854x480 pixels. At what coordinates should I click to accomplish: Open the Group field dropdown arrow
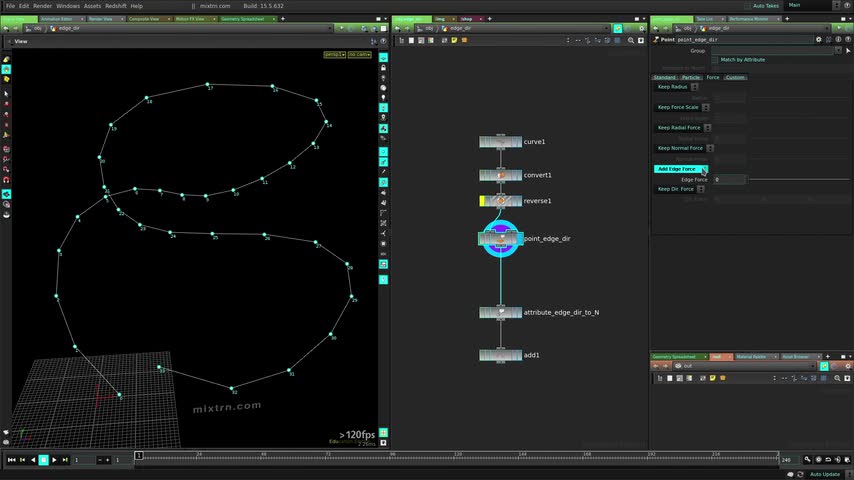(x=838, y=51)
